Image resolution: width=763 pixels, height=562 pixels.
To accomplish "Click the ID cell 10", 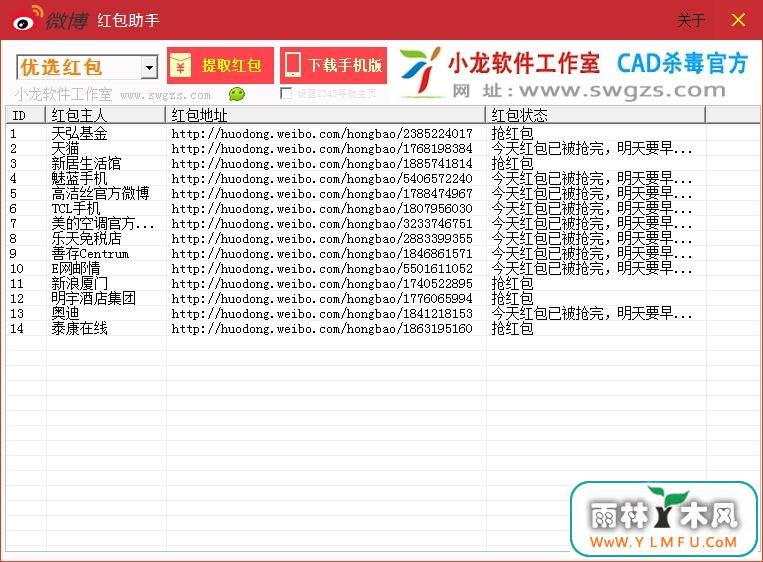I will click(x=17, y=269).
